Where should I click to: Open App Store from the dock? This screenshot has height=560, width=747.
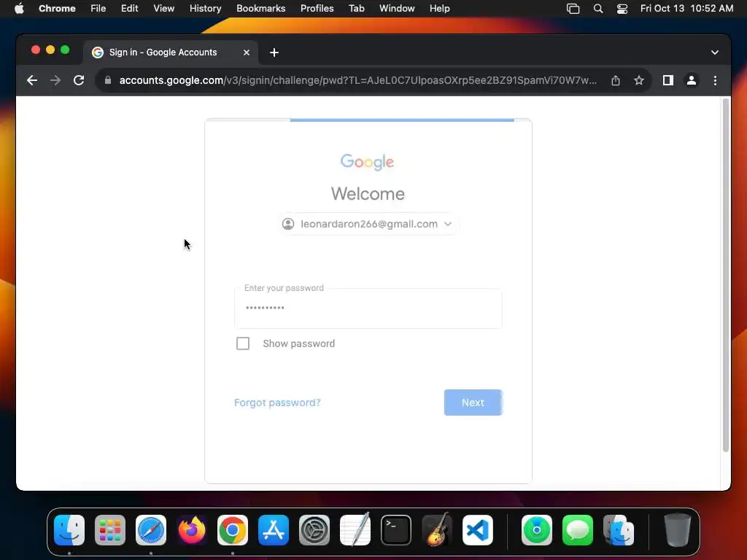point(274,530)
